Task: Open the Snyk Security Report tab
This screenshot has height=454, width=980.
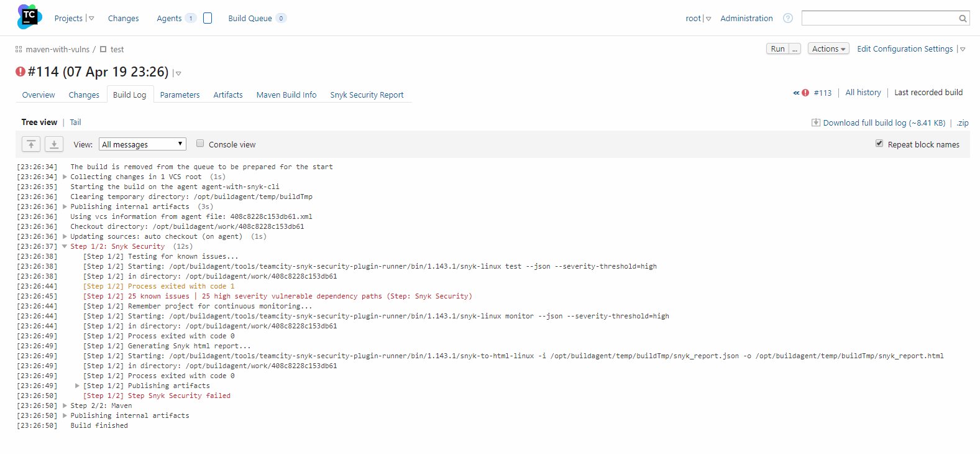Action: [x=367, y=95]
